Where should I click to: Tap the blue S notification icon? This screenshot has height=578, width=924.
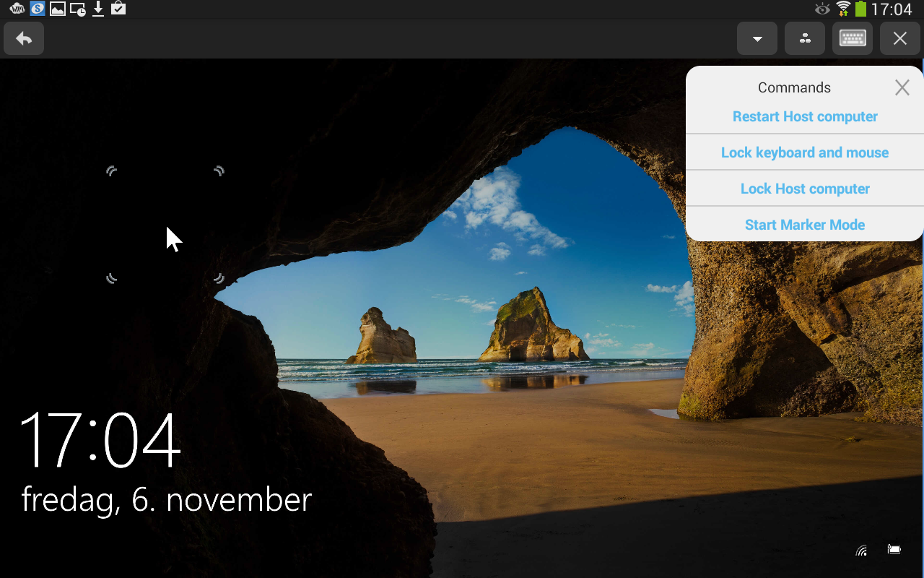[37, 9]
